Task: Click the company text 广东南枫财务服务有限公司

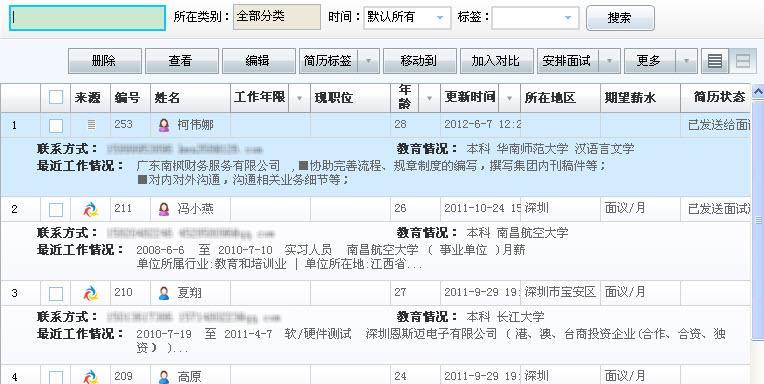Action: 209,166
